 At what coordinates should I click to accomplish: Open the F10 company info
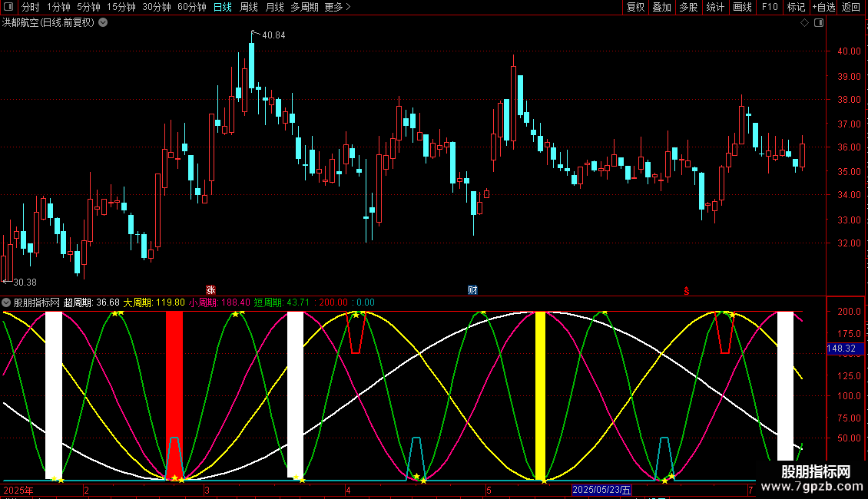pyautogui.click(x=769, y=7)
